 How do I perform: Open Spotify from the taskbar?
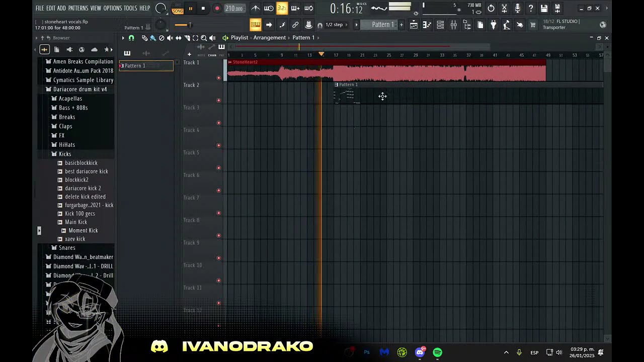(x=437, y=352)
